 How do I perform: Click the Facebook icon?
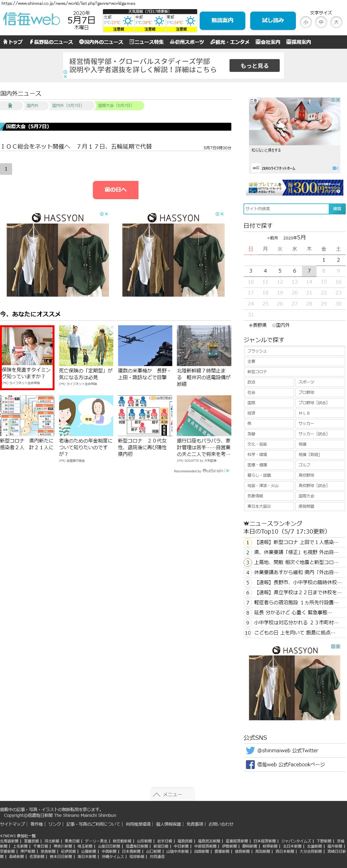250,764
